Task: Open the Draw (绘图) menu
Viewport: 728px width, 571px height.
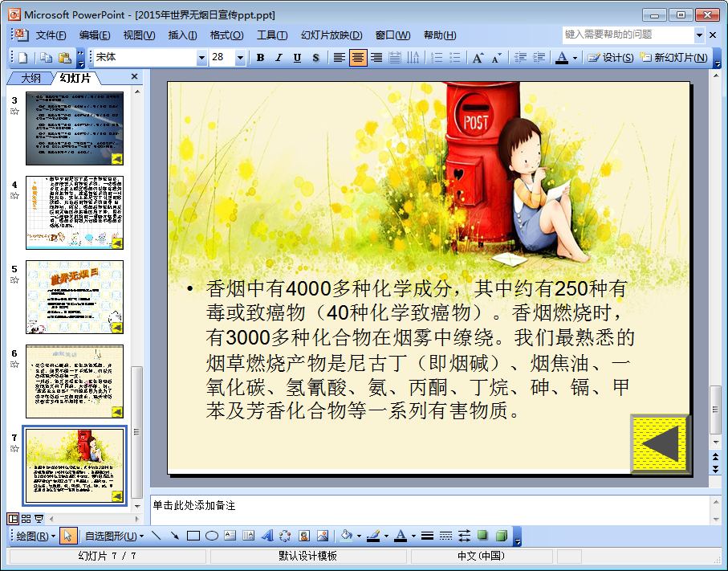Action: (36, 536)
